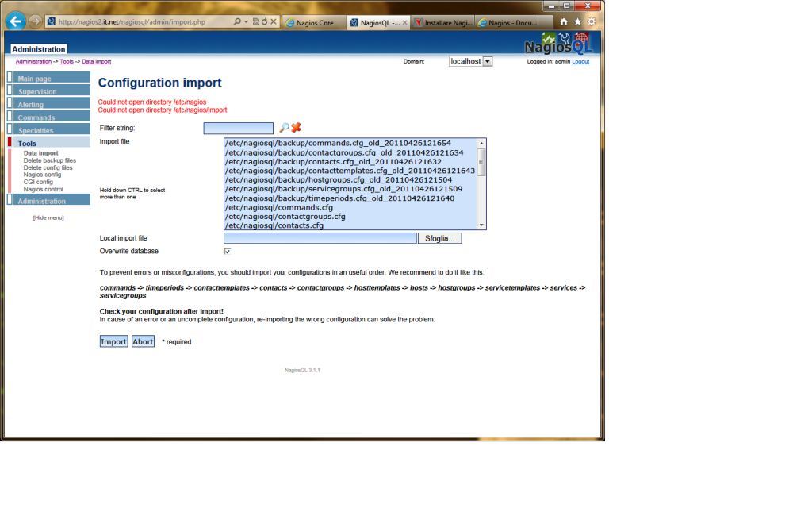Open the Specialties menu
812x508 pixels.
(52, 129)
